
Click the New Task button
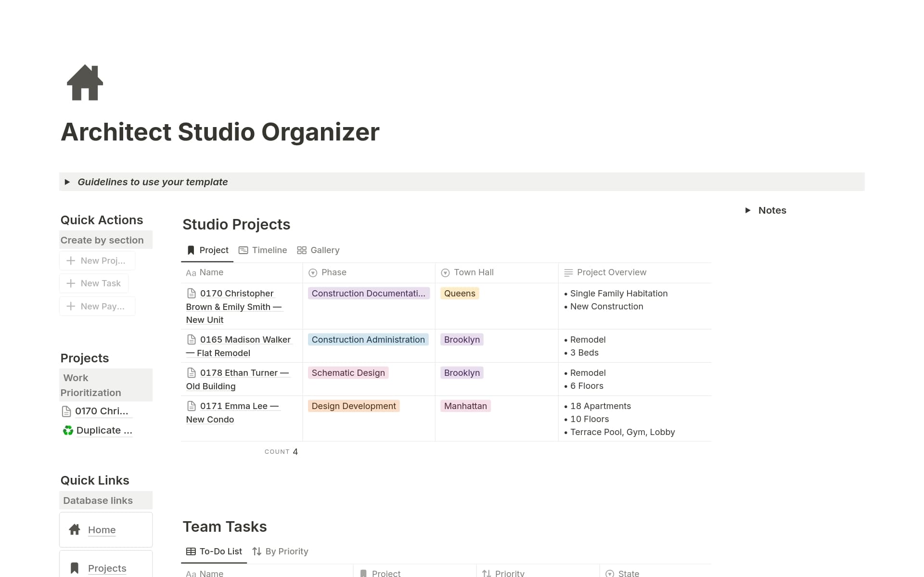pos(94,283)
